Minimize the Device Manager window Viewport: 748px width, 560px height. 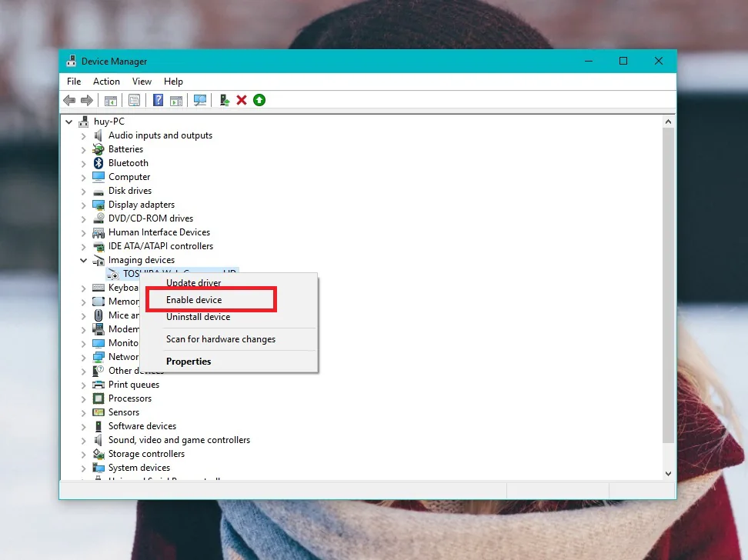589,61
